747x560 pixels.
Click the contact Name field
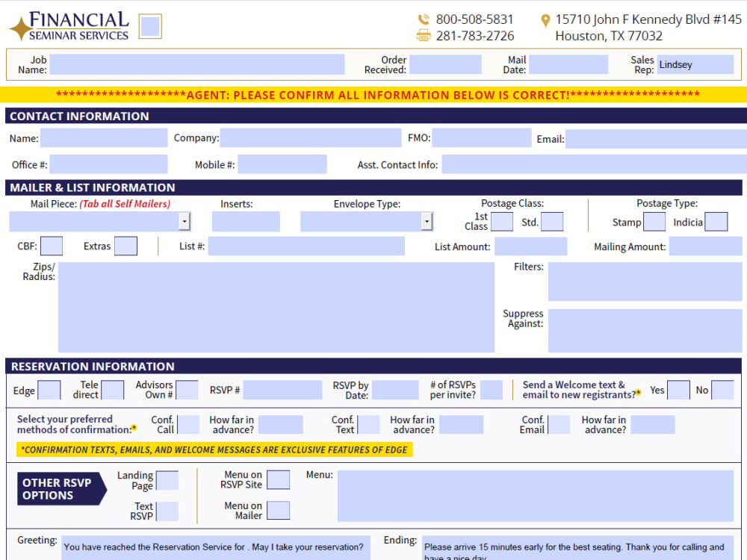click(105, 138)
